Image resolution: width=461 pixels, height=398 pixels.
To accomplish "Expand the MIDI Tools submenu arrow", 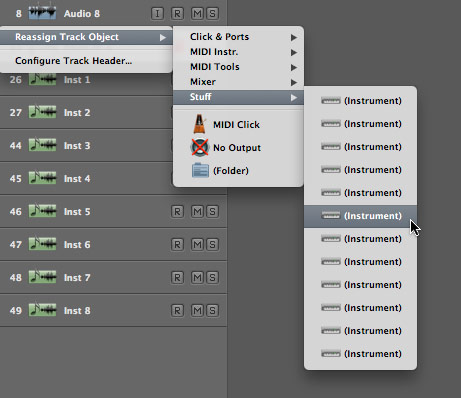I will [293, 67].
